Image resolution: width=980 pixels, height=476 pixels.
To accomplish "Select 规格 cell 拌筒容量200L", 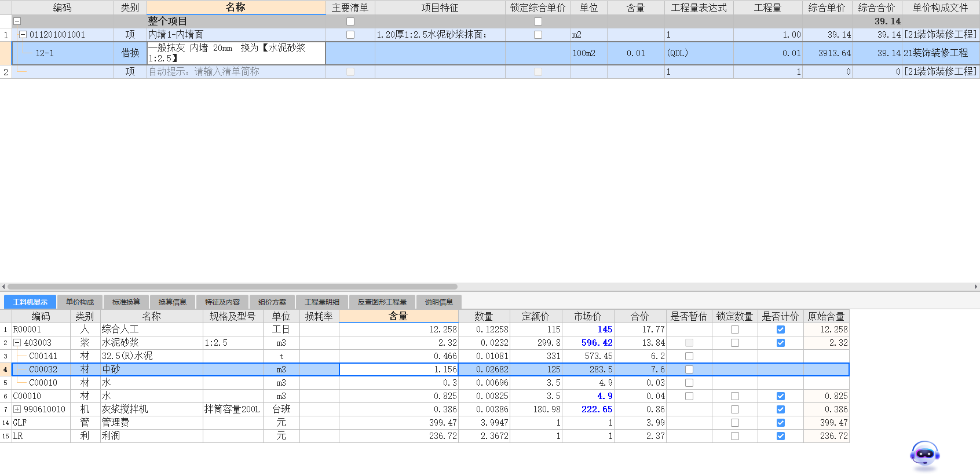I will [x=233, y=409].
